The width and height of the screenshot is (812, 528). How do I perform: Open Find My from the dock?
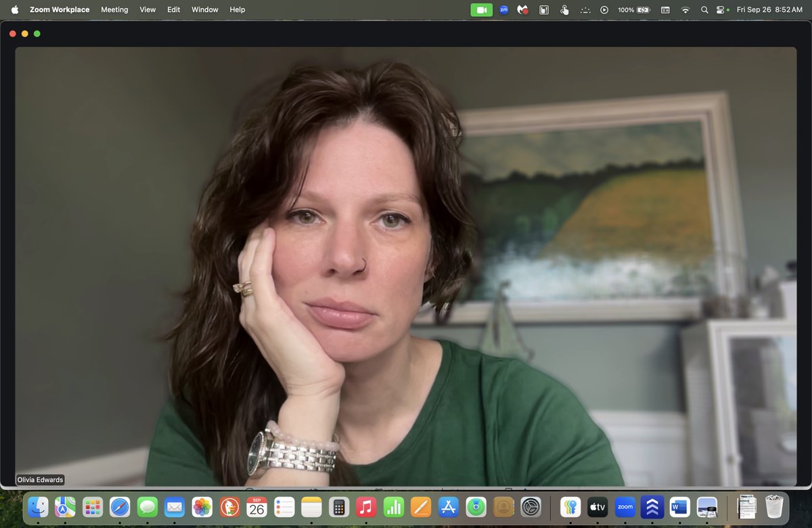point(476,506)
